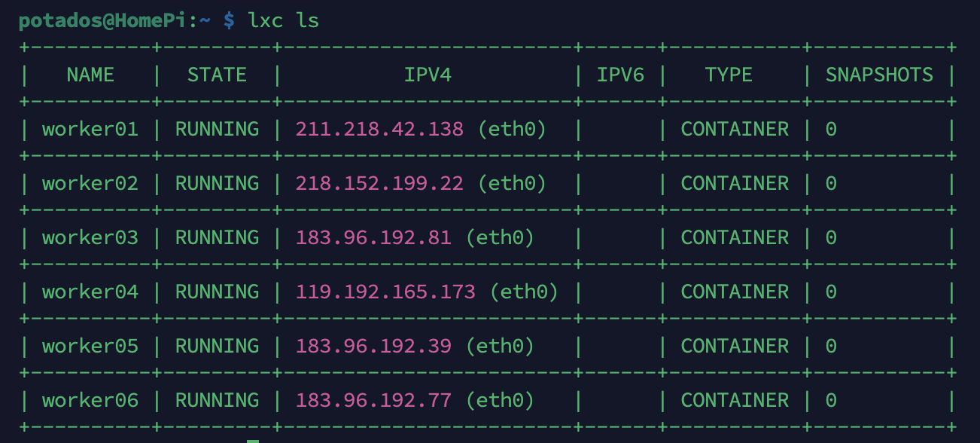980x443 pixels.
Task: Click the SNAPSHOTS column header
Action: pos(879,75)
